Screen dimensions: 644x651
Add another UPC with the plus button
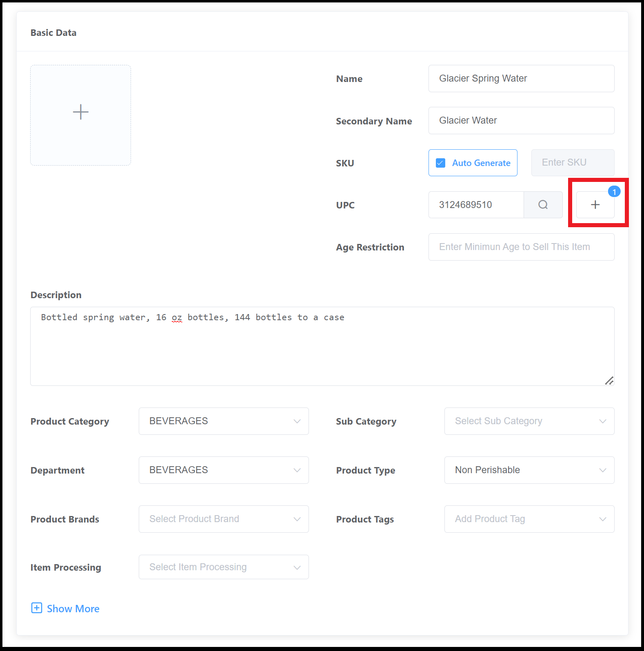coord(595,205)
